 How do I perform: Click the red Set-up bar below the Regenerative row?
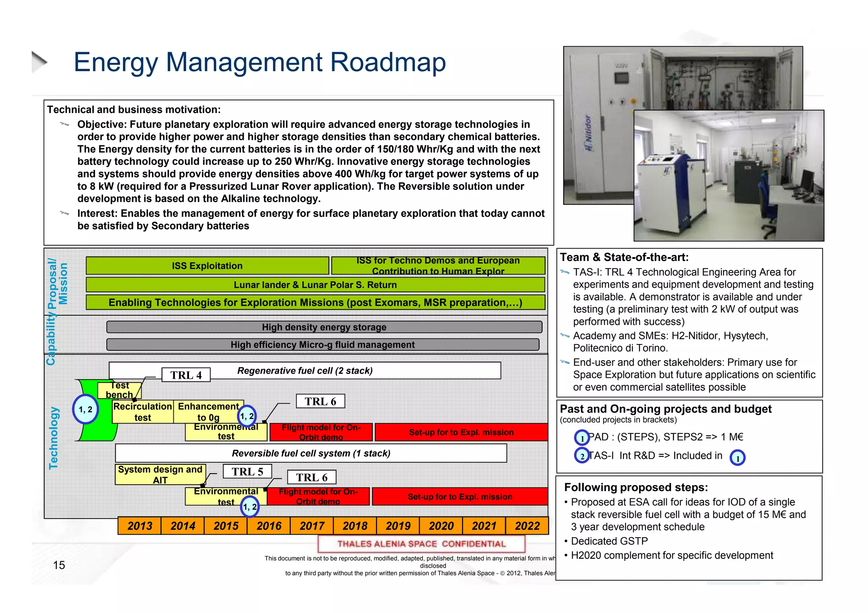point(461,432)
